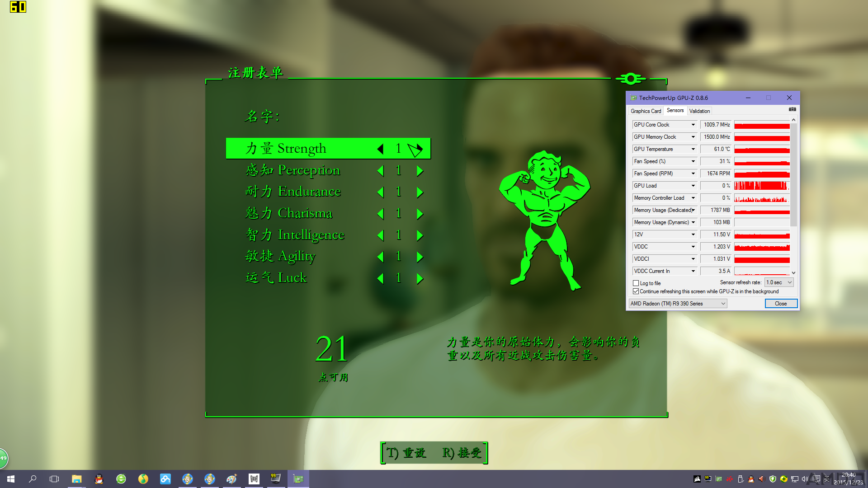Take a GPU-Z screenshot with camera icon
Image resolution: width=868 pixels, height=488 pixels.
[792, 109]
